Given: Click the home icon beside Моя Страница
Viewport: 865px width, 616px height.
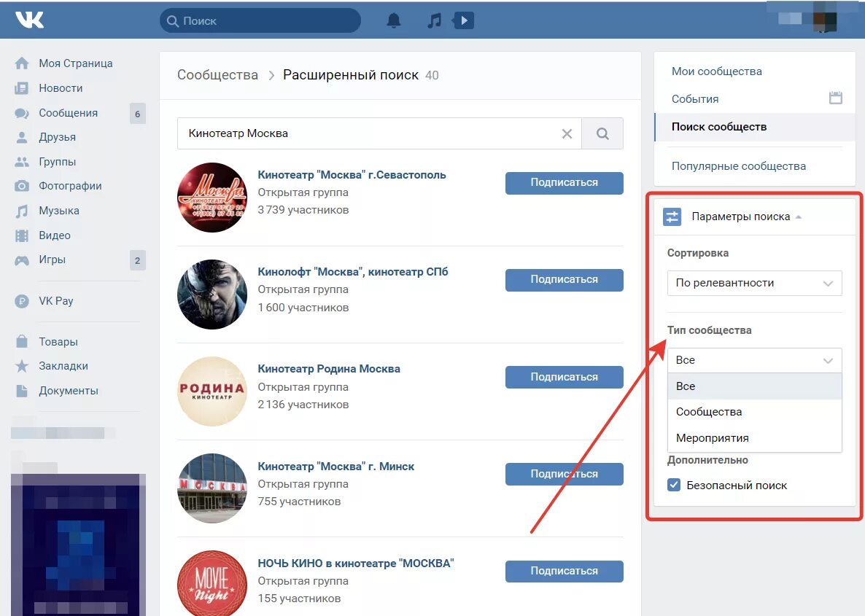Looking at the screenshot, I should [x=21, y=63].
